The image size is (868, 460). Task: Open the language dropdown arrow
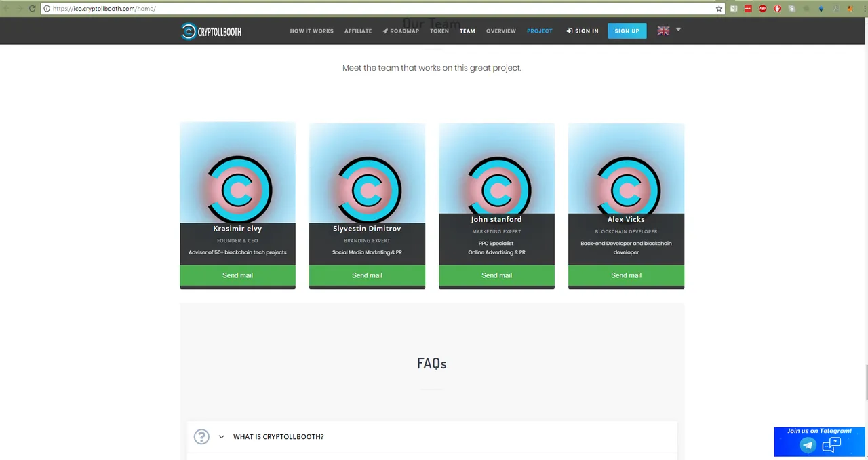678,29
